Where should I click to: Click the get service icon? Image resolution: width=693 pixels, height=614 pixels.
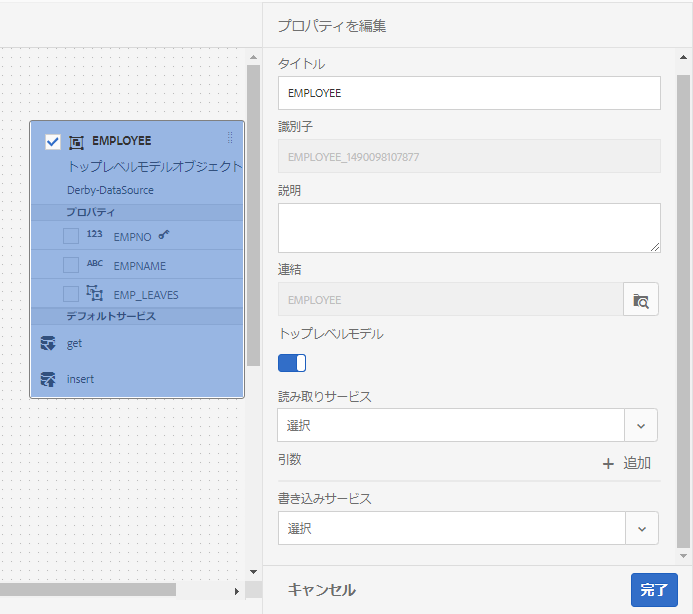48,343
